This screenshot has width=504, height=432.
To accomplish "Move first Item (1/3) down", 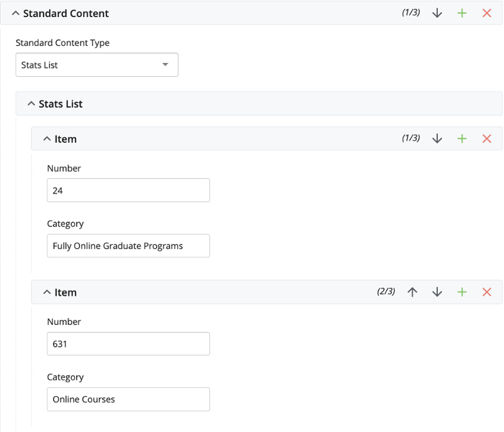I will (x=437, y=139).
